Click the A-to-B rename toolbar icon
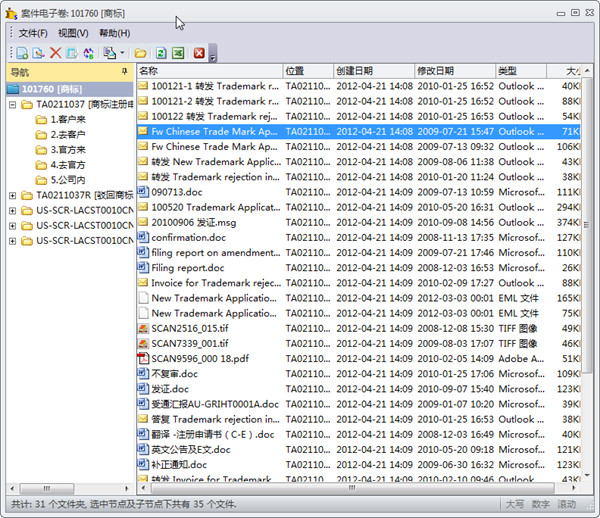The width and height of the screenshot is (600, 518). 88,53
